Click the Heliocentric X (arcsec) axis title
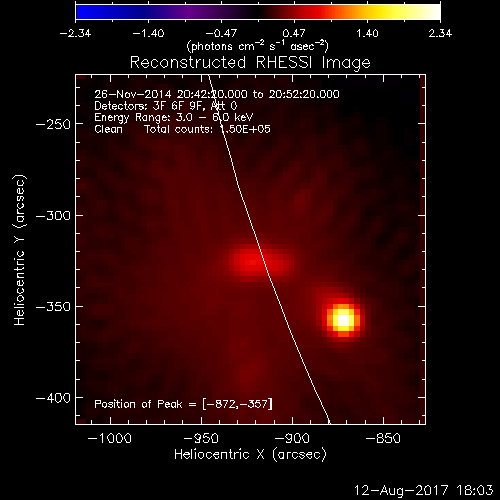Image resolution: width=500 pixels, height=500 pixels. (x=250, y=454)
